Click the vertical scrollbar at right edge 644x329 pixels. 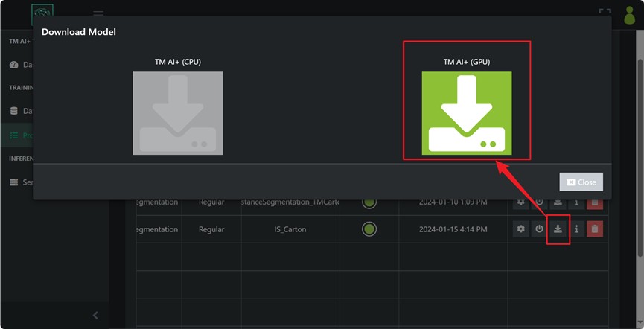(x=640, y=158)
